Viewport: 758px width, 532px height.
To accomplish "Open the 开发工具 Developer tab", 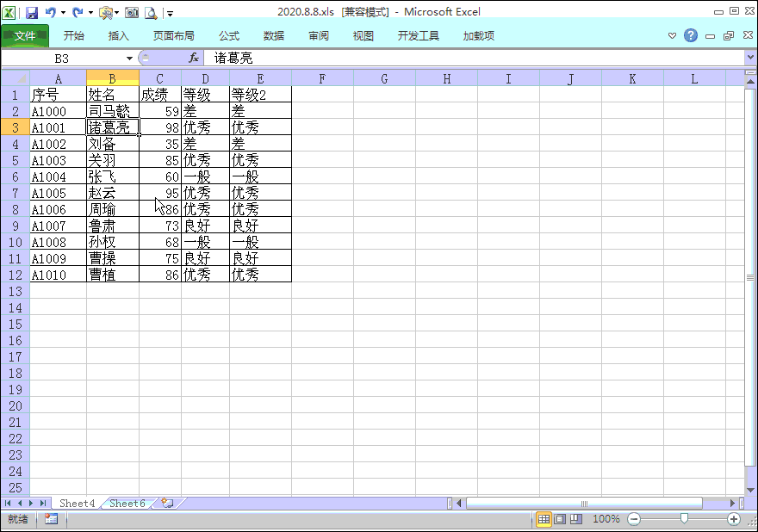I will (x=418, y=36).
